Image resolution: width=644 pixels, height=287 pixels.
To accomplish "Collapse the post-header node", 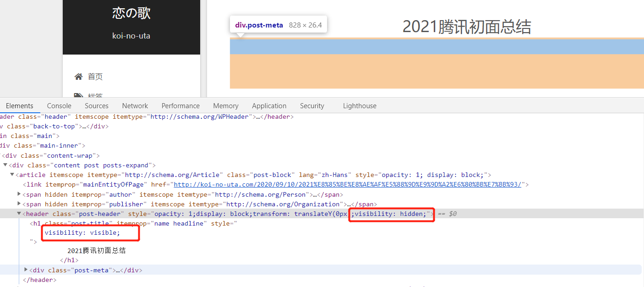I will pos(19,214).
